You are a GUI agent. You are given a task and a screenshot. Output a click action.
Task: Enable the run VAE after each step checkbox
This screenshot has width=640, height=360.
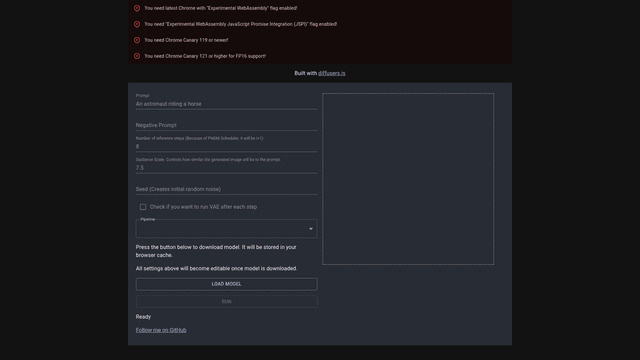click(x=143, y=207)
